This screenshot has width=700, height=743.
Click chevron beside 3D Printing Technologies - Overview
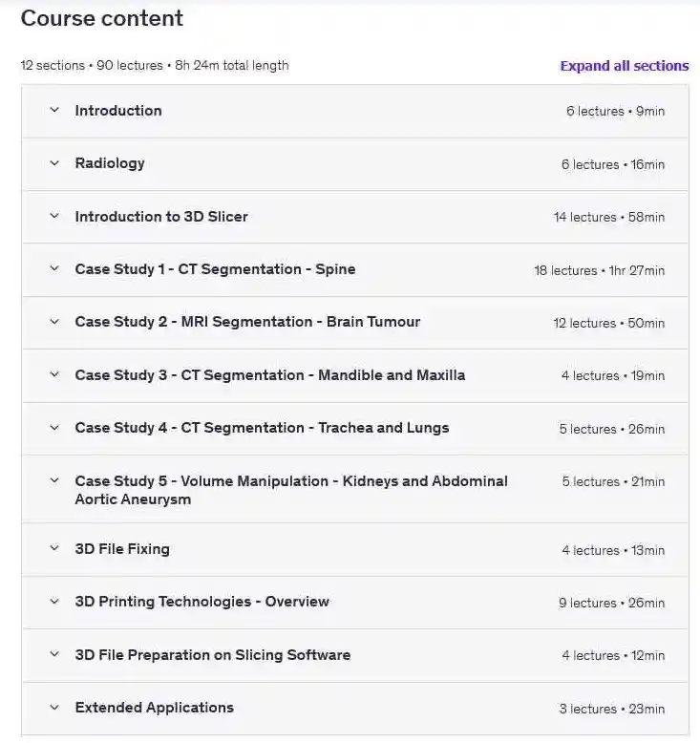pyautogui.click(x=54, y=602)
